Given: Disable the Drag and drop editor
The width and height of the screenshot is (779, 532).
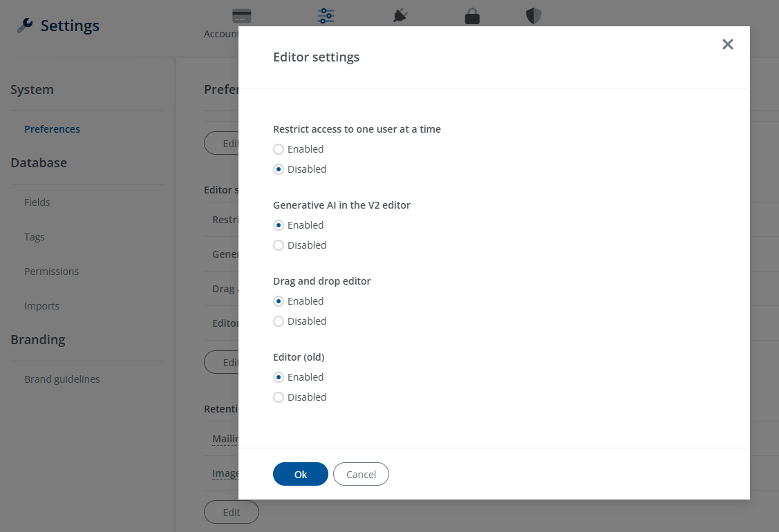Looking at the screenshot, I should [x=279, y=321].
